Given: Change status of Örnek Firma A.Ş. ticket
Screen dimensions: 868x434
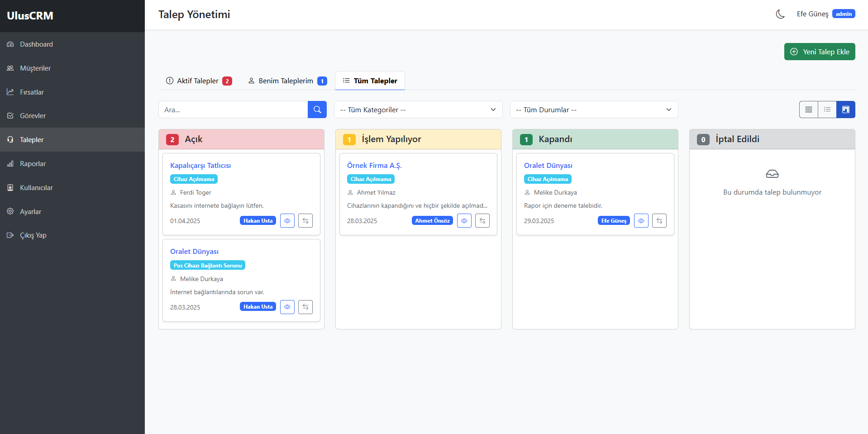Looking at the screenshot, I should click(x=482, y=221).
